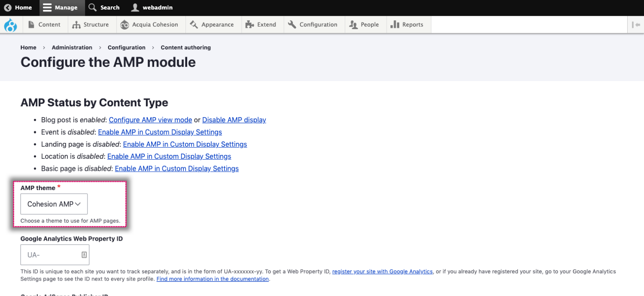Click the Content page icon
The height and width of the screenshot is (296, 644).
pos(31,24)
